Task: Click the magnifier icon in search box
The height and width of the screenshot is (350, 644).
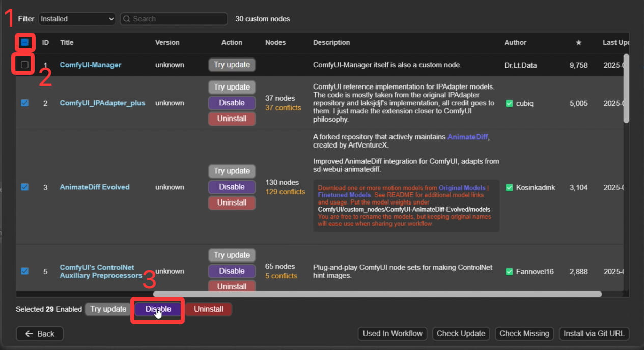Action: pos(127,19)
